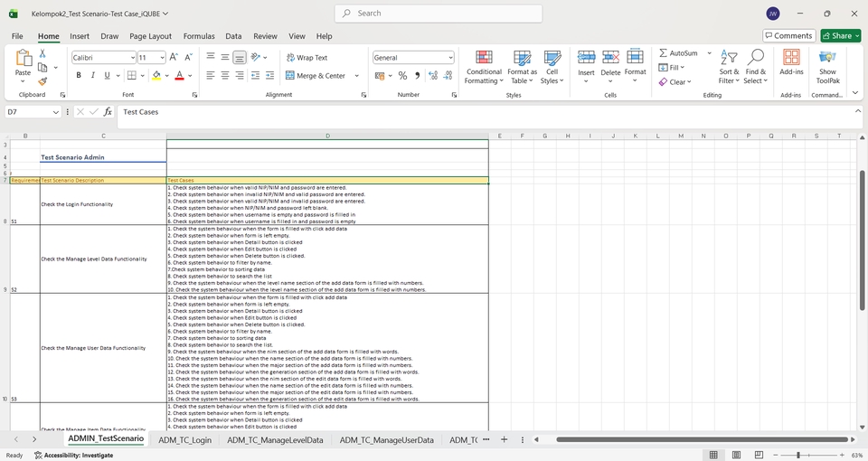Toggle middle align
Image resolution: width=868 pixels, height=461 pixels.
pyautogui.click(x=225, y=57)
